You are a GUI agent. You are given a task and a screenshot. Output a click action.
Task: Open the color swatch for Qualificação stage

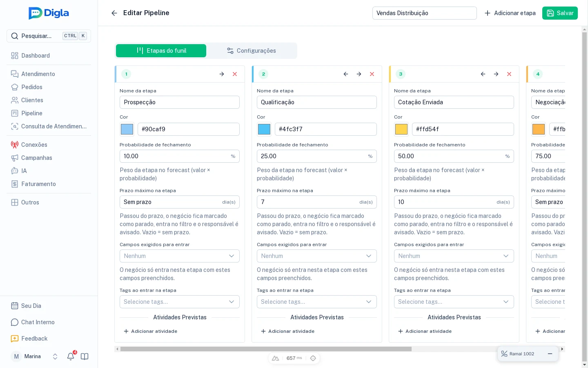(x=264, y=129)
